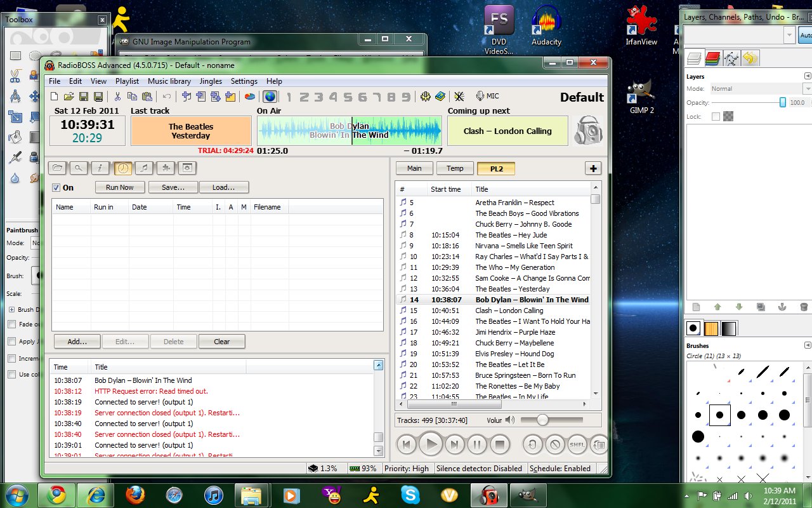Click the Opacity slider handle in GIMP Layers

click(783, 102)
